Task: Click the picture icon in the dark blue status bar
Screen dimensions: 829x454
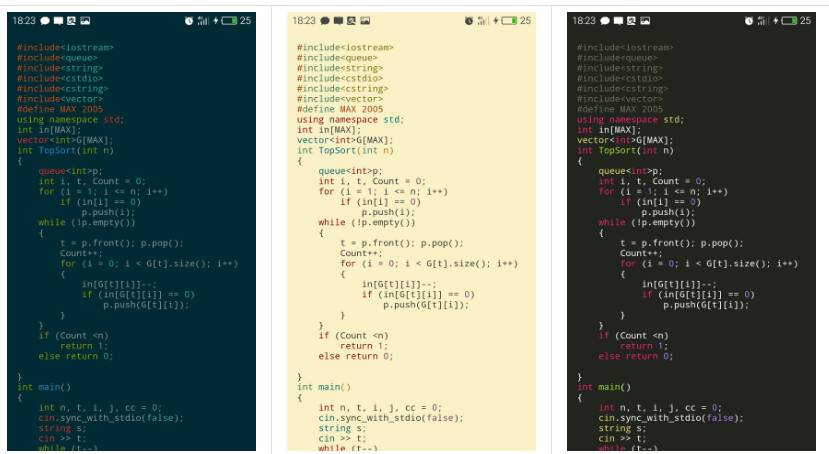Action: 85,20
